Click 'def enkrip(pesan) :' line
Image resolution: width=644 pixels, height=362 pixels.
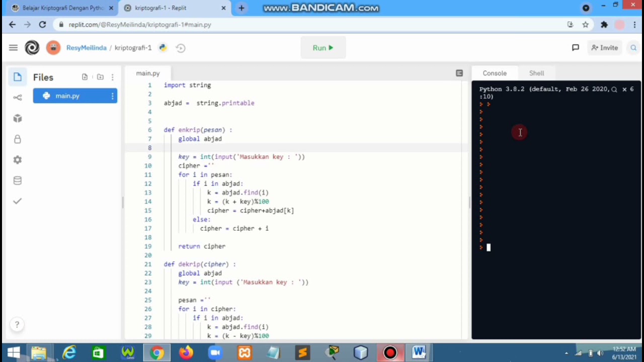point(198,130)
